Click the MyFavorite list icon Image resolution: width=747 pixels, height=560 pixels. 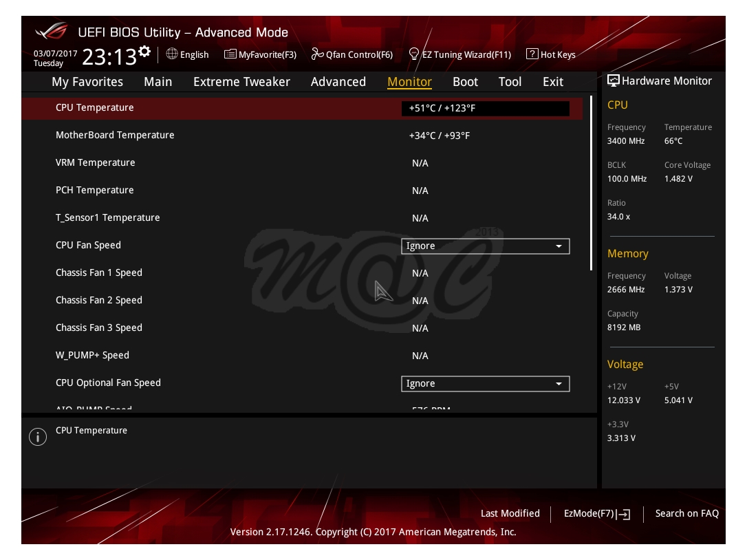pyautogui.click(x=230, y=54)
